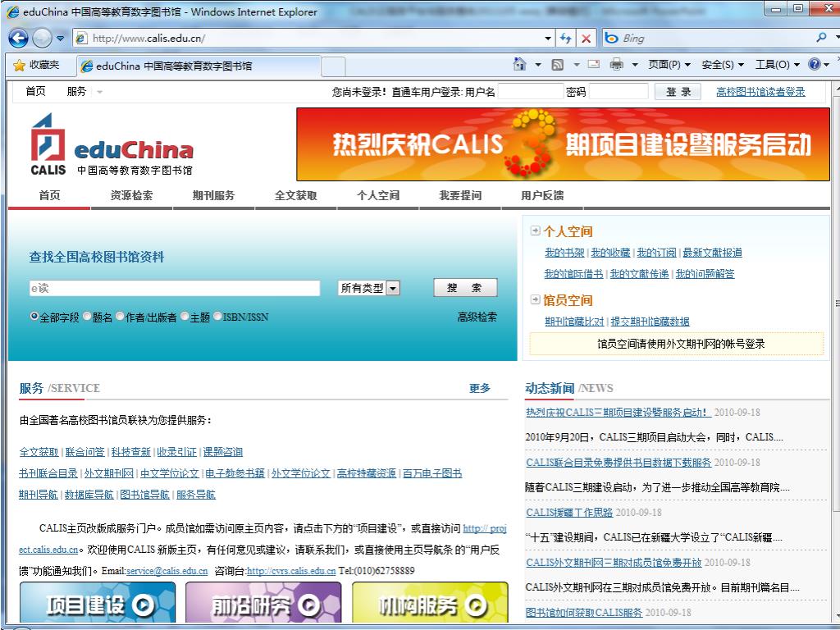Image resolution: width=840 pixels, height=630 pixels.
Task: Click the Print icon in command bar
Action: point(617,64)
